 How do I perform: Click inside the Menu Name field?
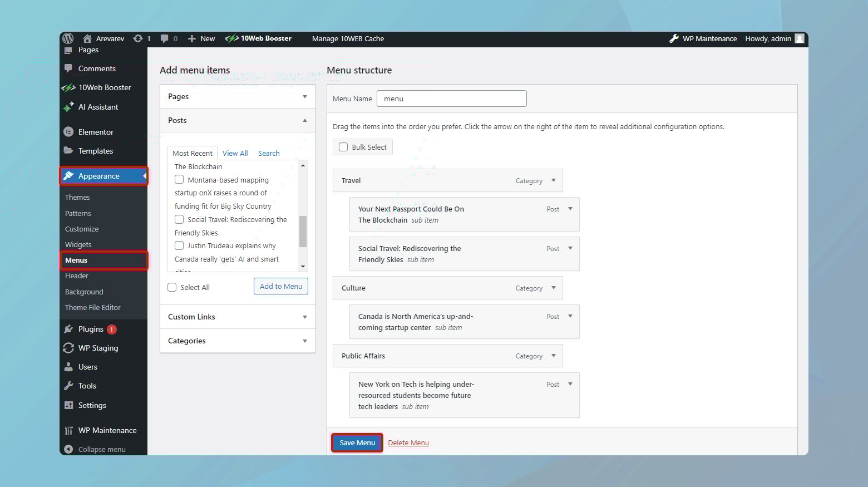[451, 99]
